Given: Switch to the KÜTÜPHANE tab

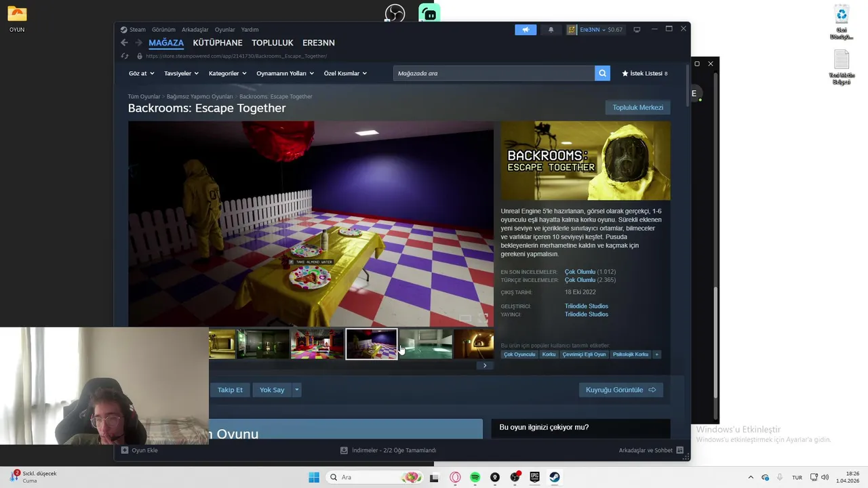Looking at the screenshot, I should pos(218,43).
